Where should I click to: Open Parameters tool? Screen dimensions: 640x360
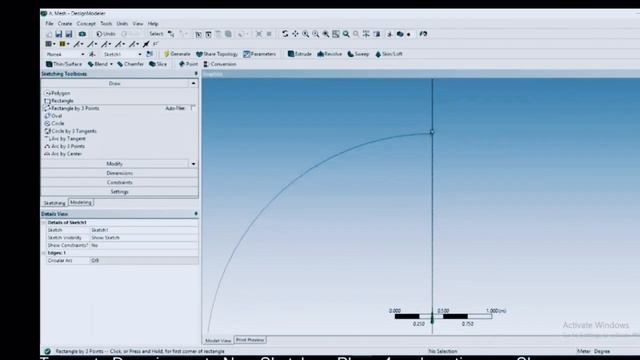(x=260, y=54)
